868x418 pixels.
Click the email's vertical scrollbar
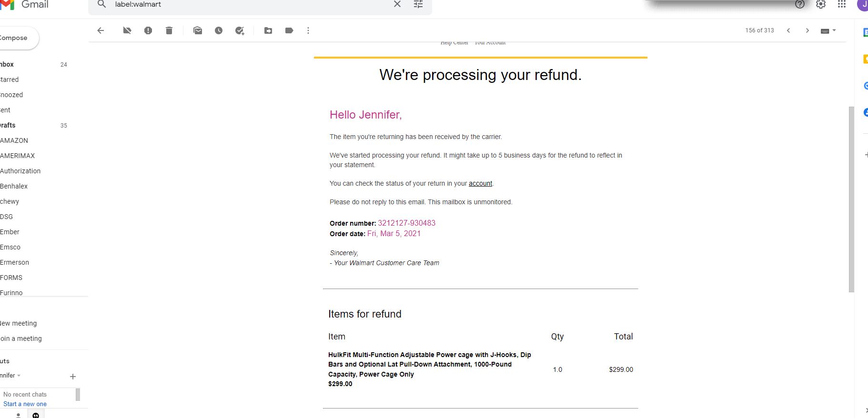pyautogui.click(x=851, y=199)
